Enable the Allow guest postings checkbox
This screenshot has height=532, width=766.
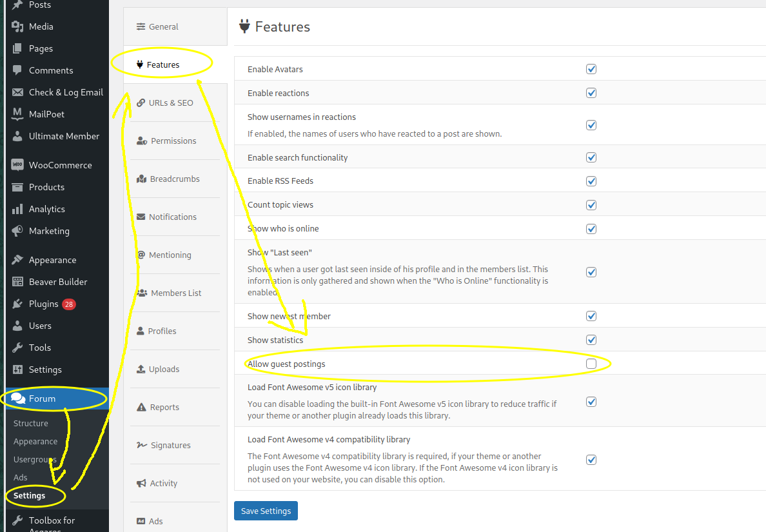pos(591,364)
